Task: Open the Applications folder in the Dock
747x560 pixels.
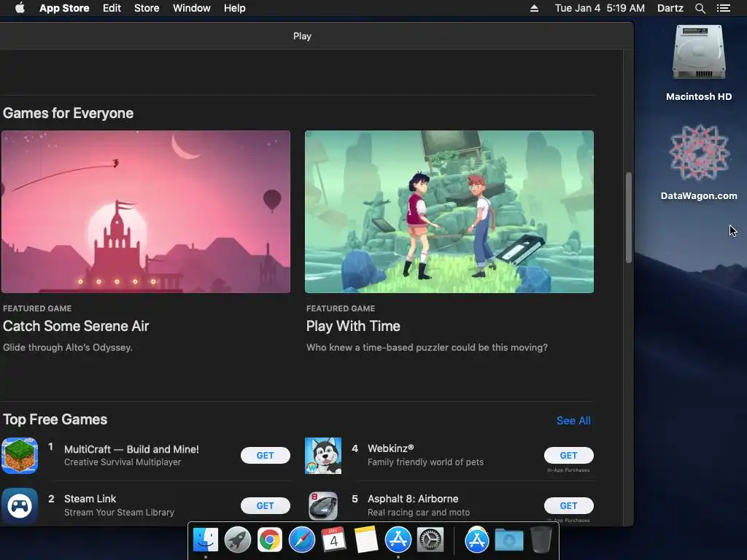Action: tap(477, 540)
